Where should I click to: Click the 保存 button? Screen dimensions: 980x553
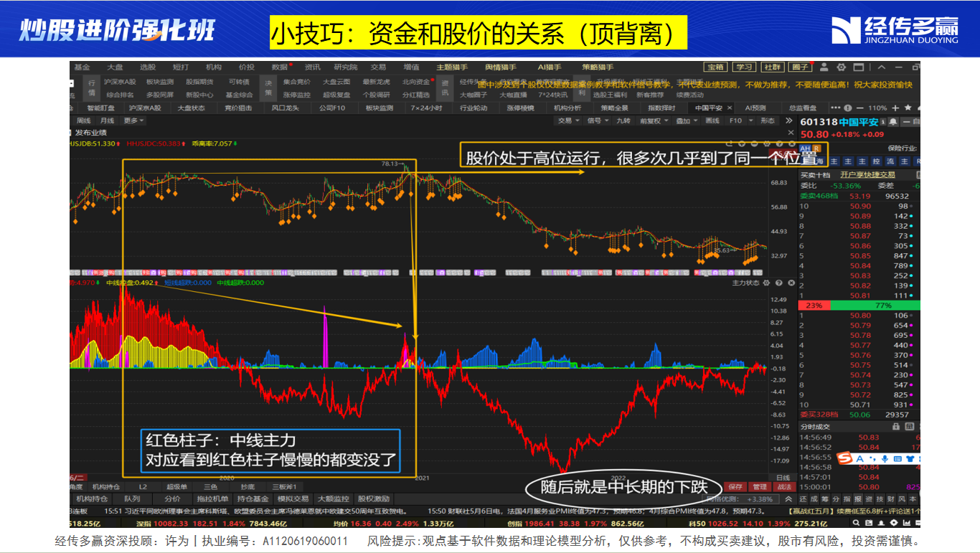[x=735, y=487]
